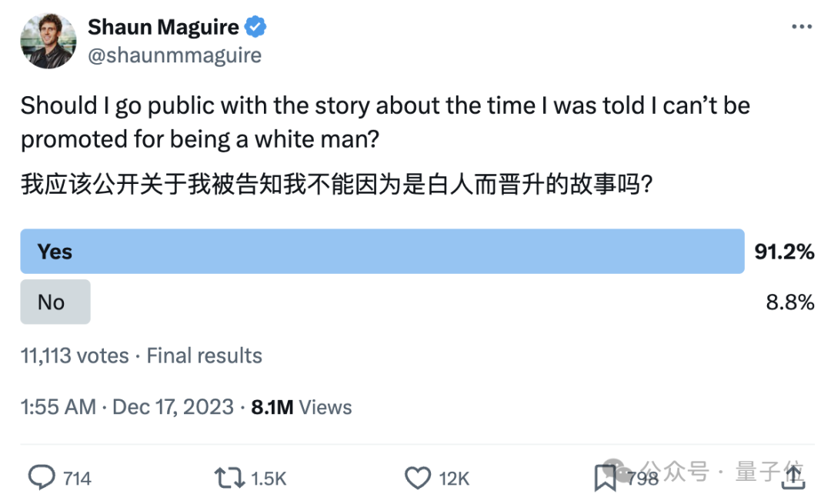The width and height of the screenshot is (831, 504).
Task: Click the blue verified badge
Action: tap(255, 28)
